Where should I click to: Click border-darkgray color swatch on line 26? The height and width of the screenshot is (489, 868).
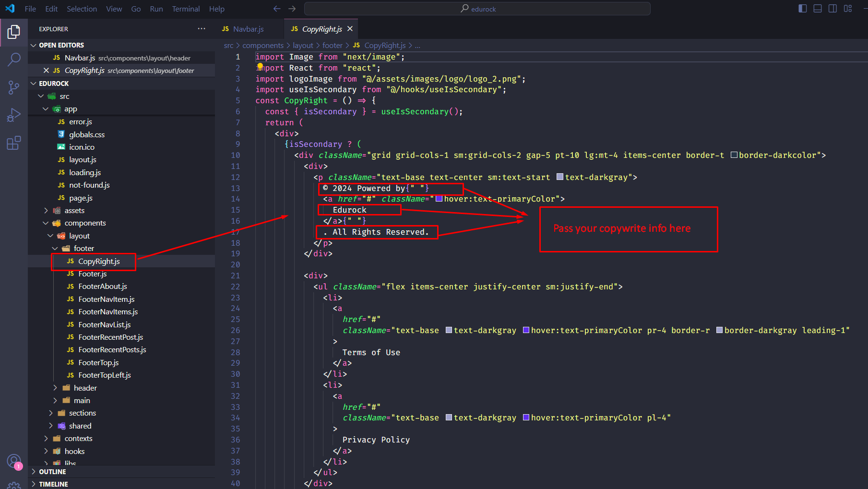coord(720,330)
